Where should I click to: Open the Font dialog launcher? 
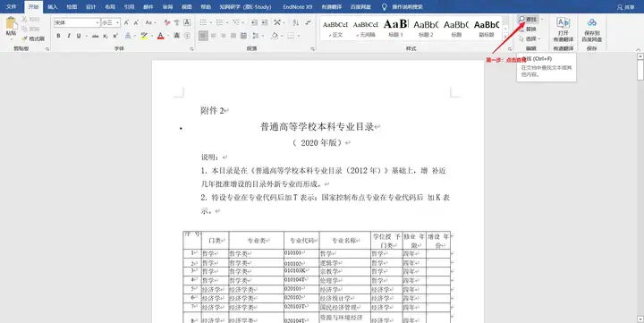pyautogui.click(x=191, y=49)
